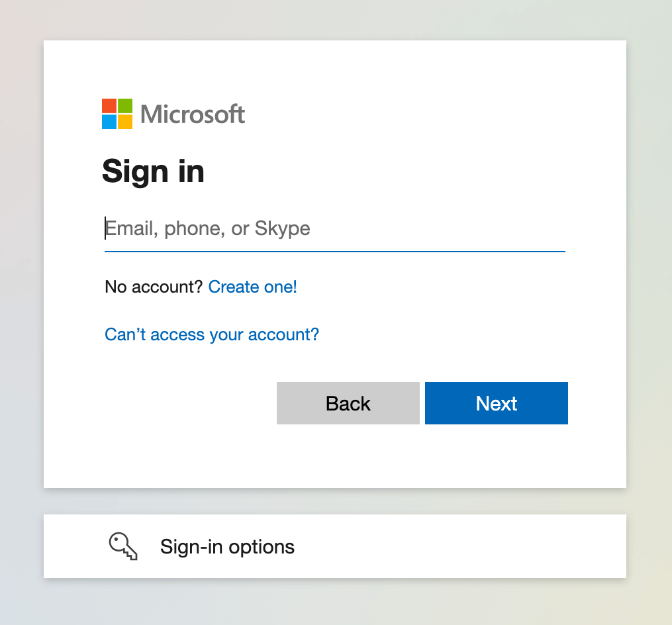This screenshot has width=672, height=625.
Task: Continue with the blue Next button
Action: 497,403
